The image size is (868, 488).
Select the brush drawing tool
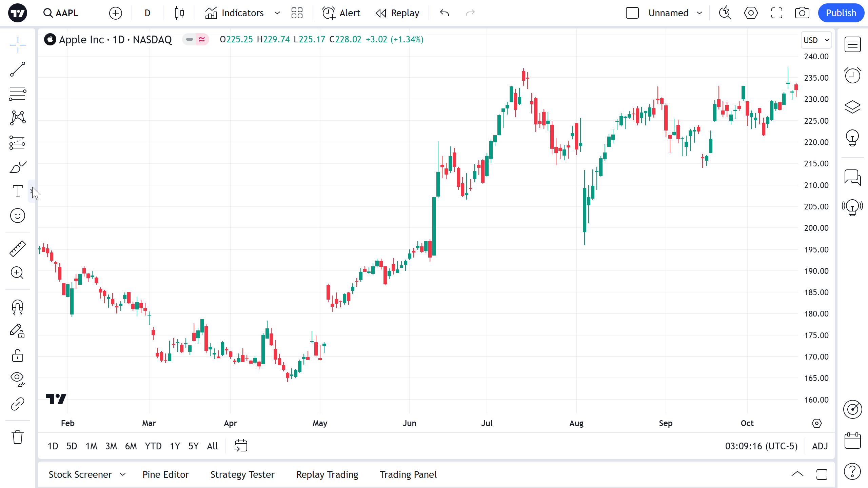[x=17, y=167]
